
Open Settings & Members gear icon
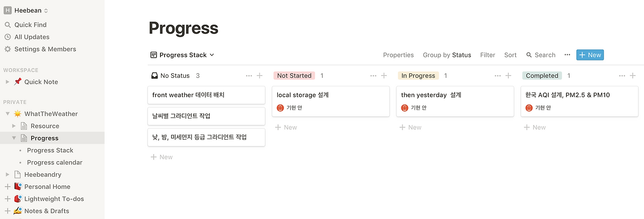[x=8, y=49]
